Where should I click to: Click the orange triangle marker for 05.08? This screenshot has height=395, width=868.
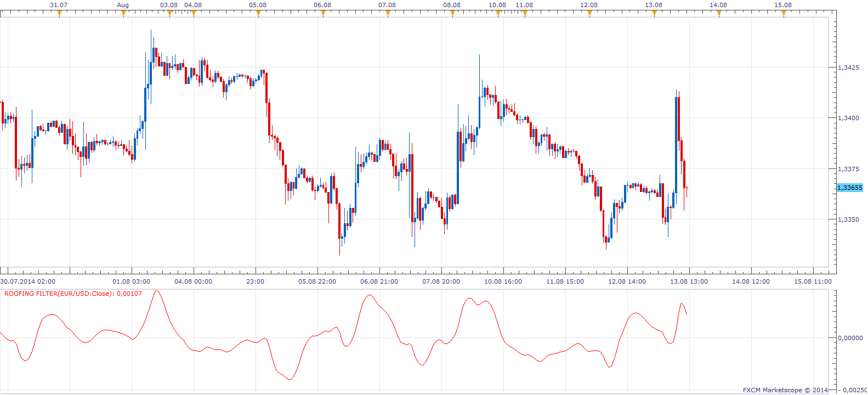(x=258, y=14)
